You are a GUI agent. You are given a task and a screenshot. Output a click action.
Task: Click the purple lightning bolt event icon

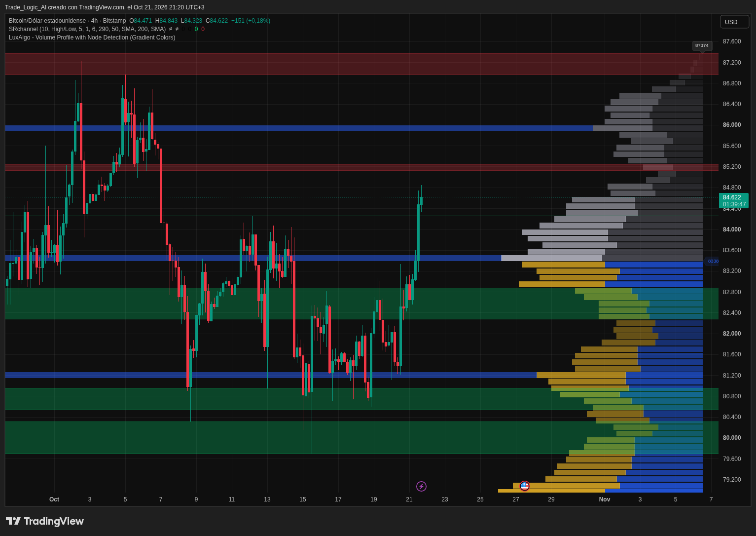click(x=421, y=486)
